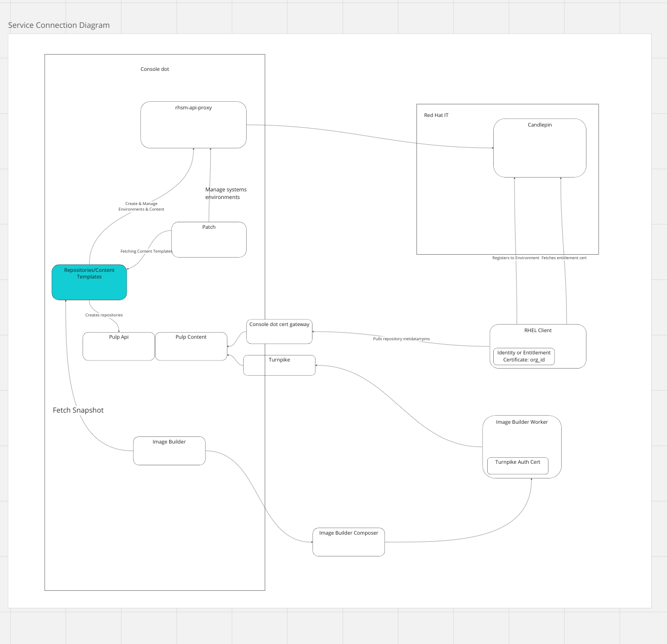Select the Image Builder box

(x=169, y=451)
